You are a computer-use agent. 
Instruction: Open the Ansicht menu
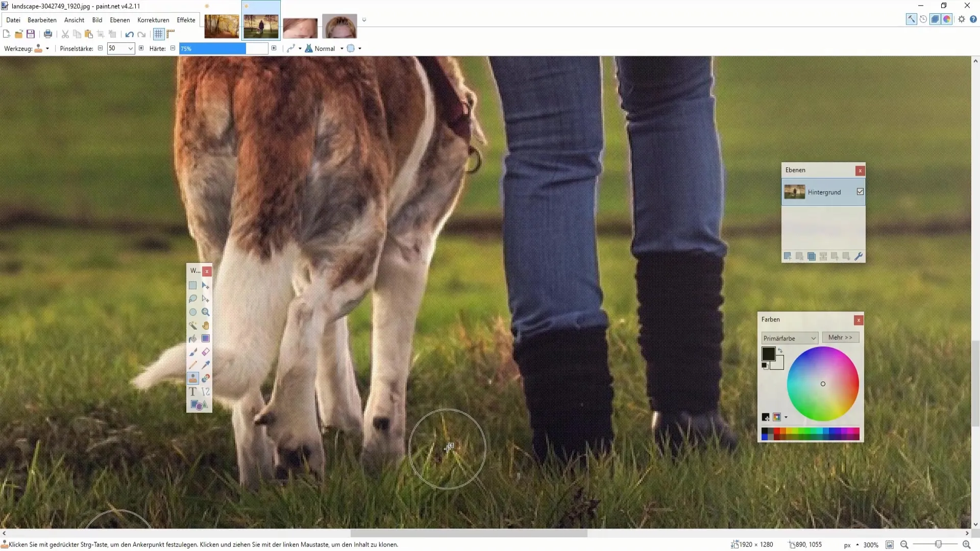(74, 20)
